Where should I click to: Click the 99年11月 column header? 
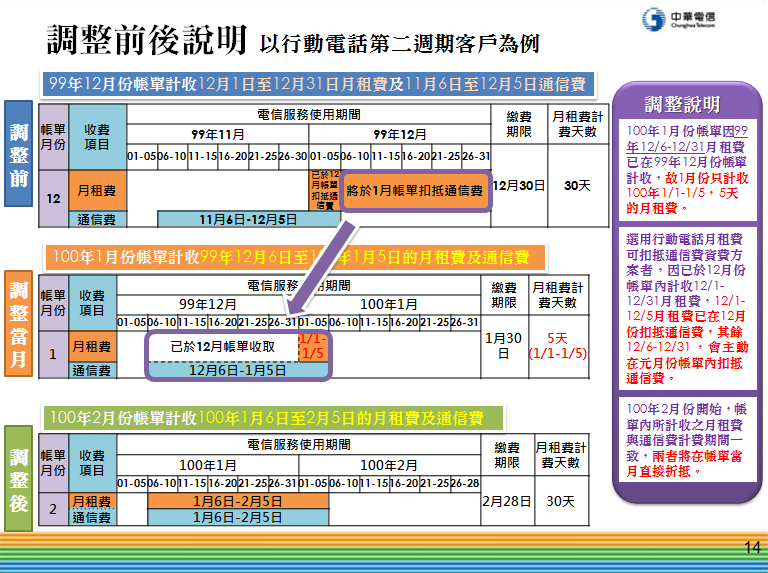tap(217, 135)
